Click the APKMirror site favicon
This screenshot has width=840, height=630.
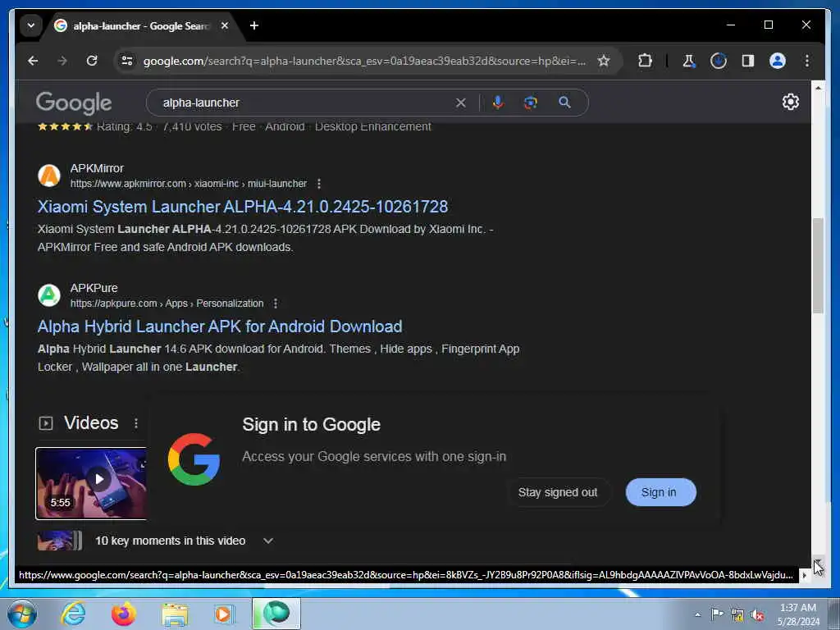(48, 176)
